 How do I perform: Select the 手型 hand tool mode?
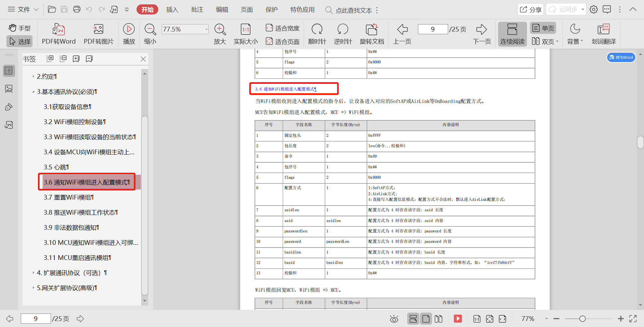click(19, 28)
